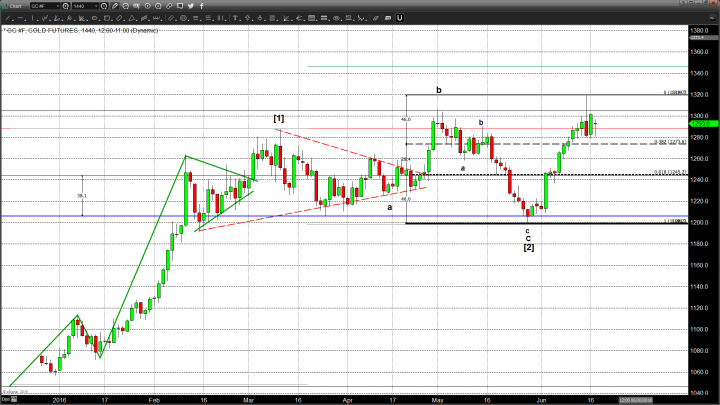Toggle the Dyn scaling button at bottom-left
Image resolution: width=720 pixels, height=405 pixels.
[6, 399]
